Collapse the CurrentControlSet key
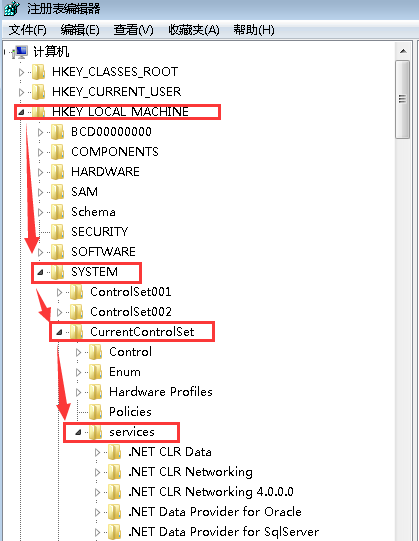419x541 pixels. click(59, 332)
